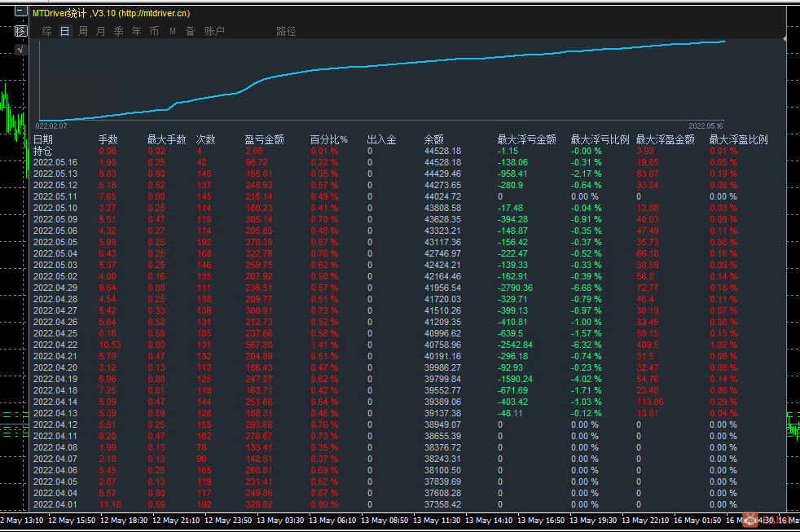Click the red robot logo on the chart
The image size is (800, 532).
tap(750, 520)
